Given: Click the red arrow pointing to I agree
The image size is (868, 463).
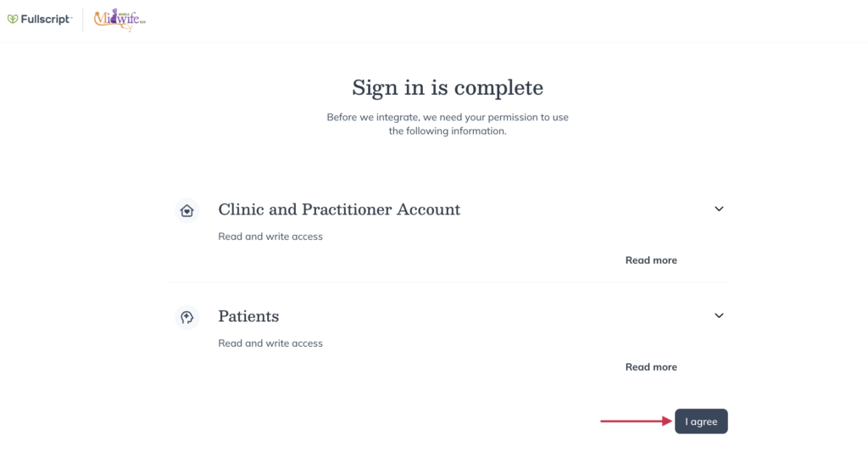Looking at the screenshot, I should [636, 421].
